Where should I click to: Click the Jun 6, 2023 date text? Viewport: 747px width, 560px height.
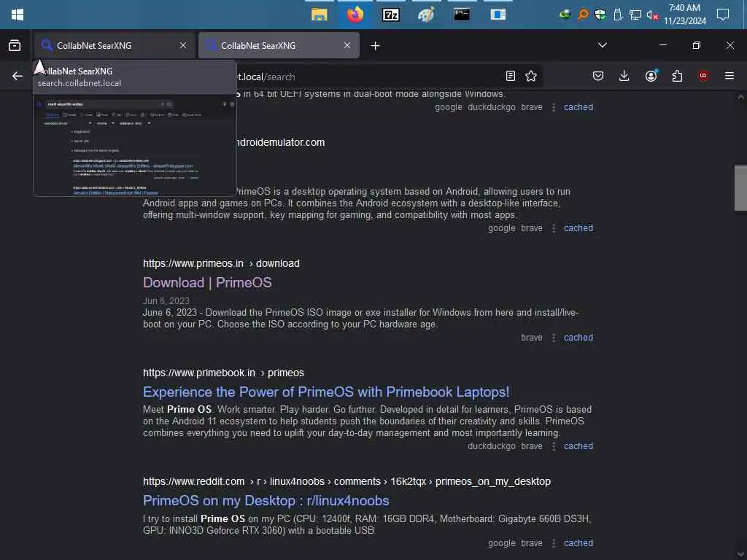(166, 301)
